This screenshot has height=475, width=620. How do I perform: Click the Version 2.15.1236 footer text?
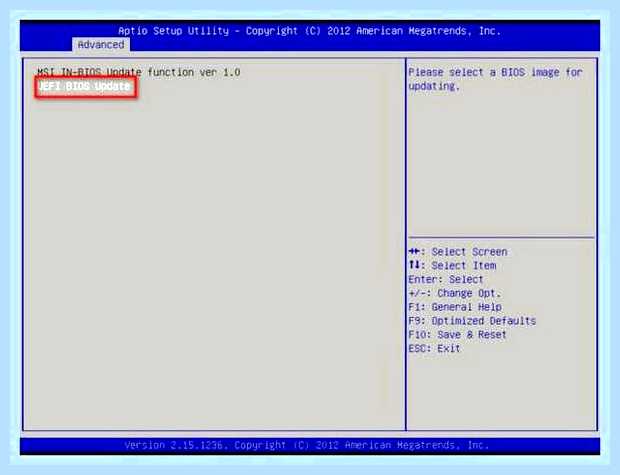[307, 445]
